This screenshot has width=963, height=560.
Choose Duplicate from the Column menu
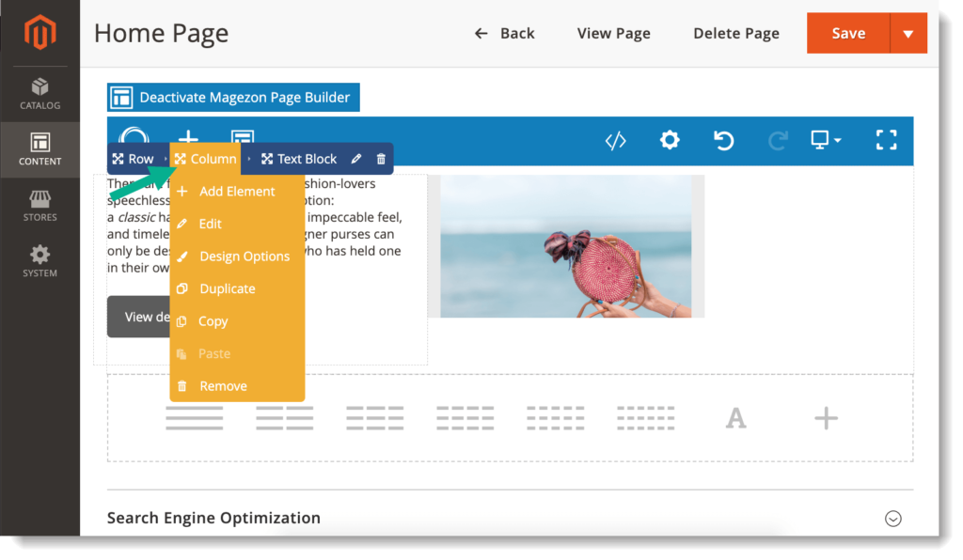237,288
